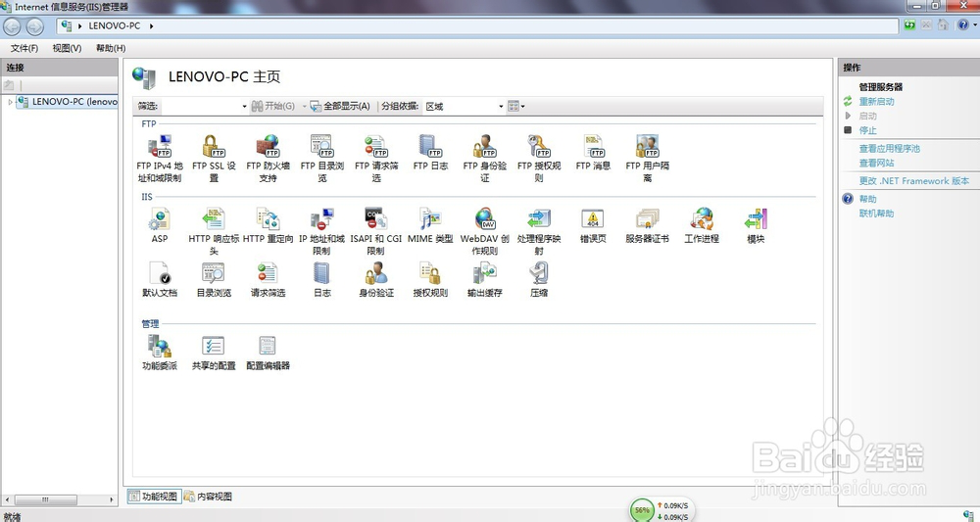
Task: Open 模块 feature
Action: [x=756, y=225]
